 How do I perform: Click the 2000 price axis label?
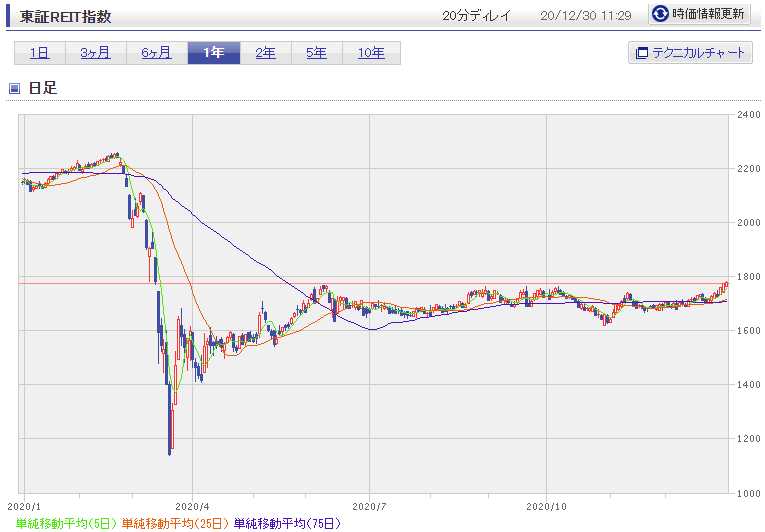click(x=748, y=223)
